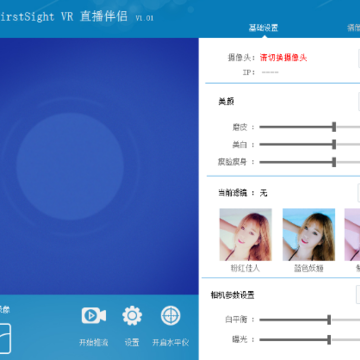Select the 粉红佳人 filter thumbnail
The width and height of the screenshot is (360, 360).
[x=246, y=235]
